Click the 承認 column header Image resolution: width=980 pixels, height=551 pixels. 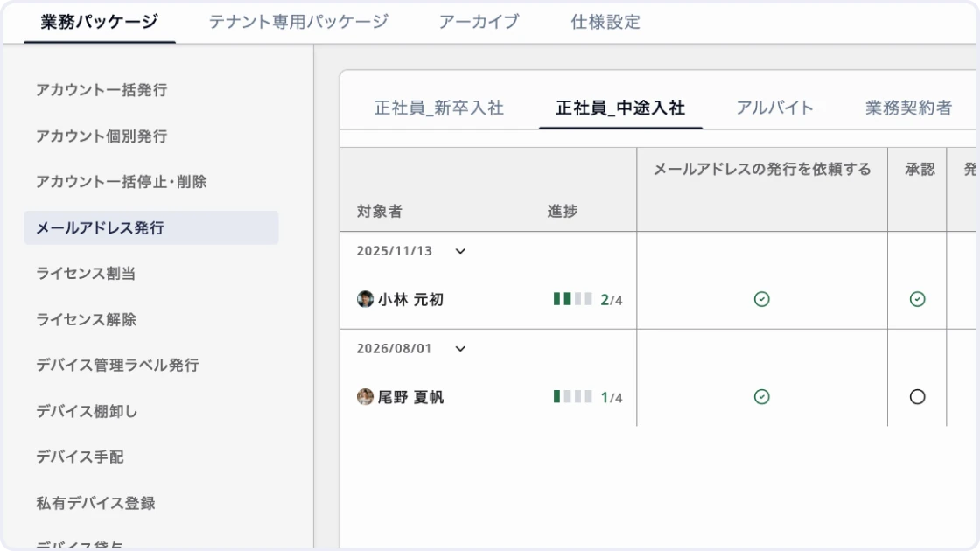(920, 170)
